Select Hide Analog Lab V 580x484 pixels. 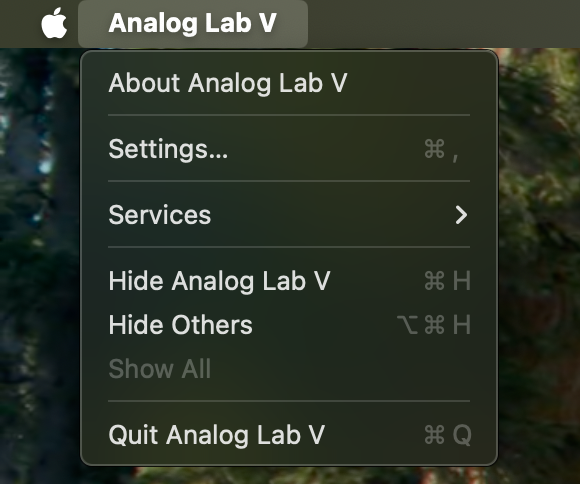[289, 281]
